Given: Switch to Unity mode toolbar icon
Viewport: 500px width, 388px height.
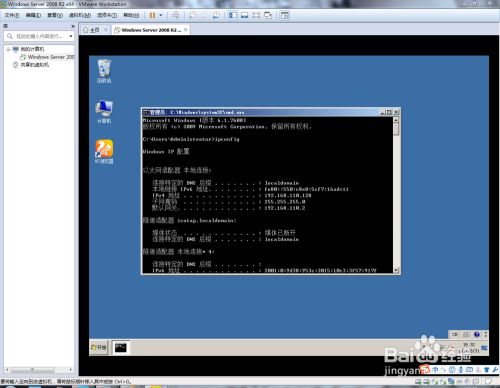Looking at the screenshot, I should pyautogui.click(x=268, y=15).
